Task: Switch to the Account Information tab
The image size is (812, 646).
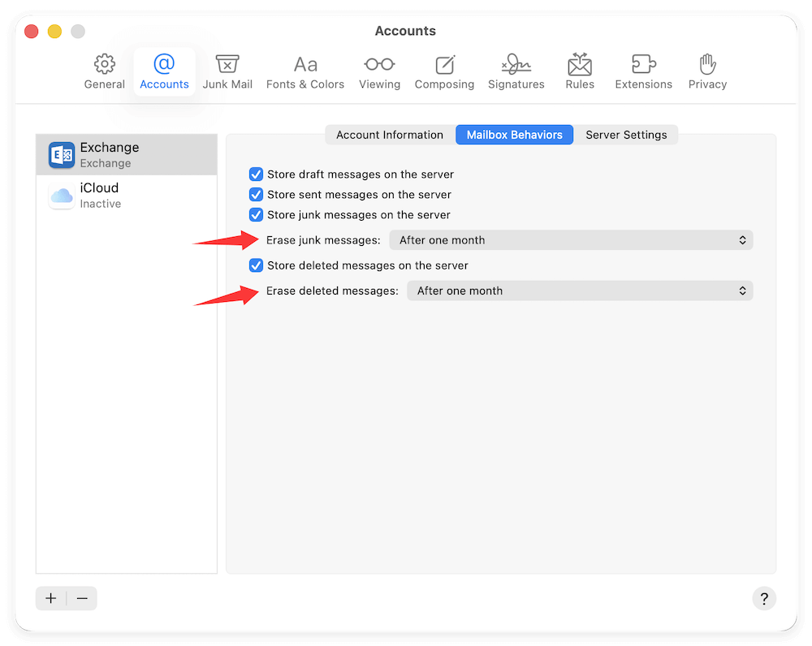Action: (389, 135)
